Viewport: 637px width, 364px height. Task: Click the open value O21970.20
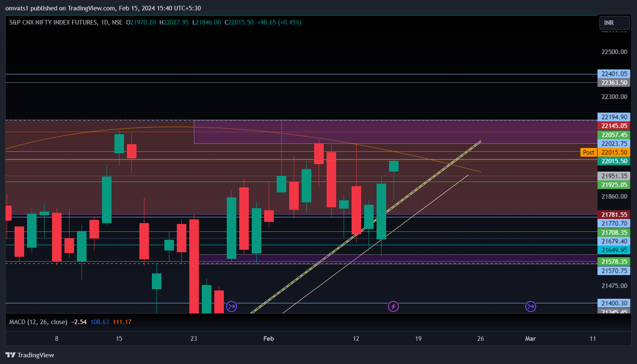click(x=141, y=22)
